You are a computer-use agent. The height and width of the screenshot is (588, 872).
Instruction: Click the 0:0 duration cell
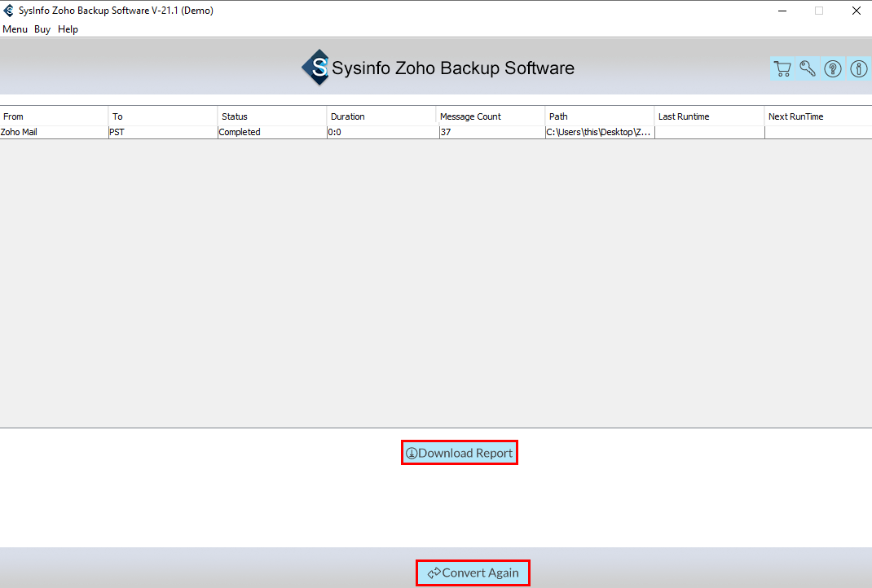click(382, 132)
